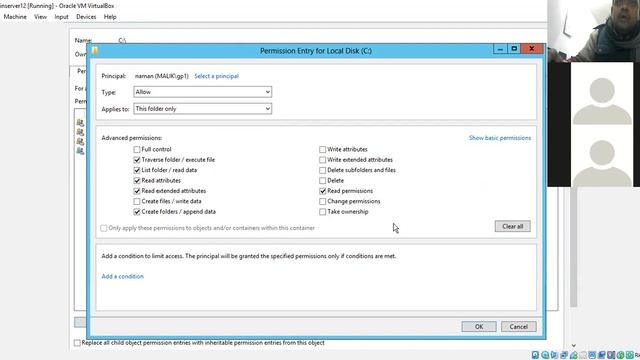
Task: Click the greyed-out shared folders indicator in status bar
Action: (583, 355)
